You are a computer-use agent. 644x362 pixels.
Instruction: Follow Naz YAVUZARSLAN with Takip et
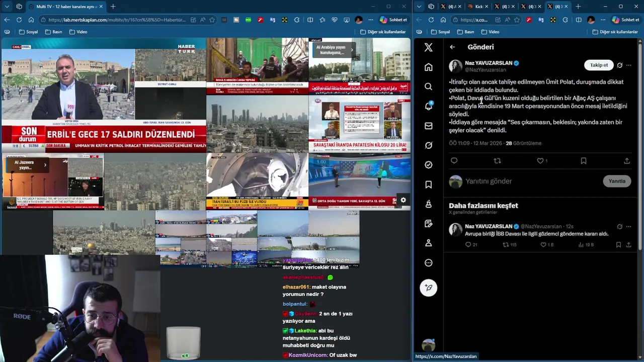coord(599,65)
